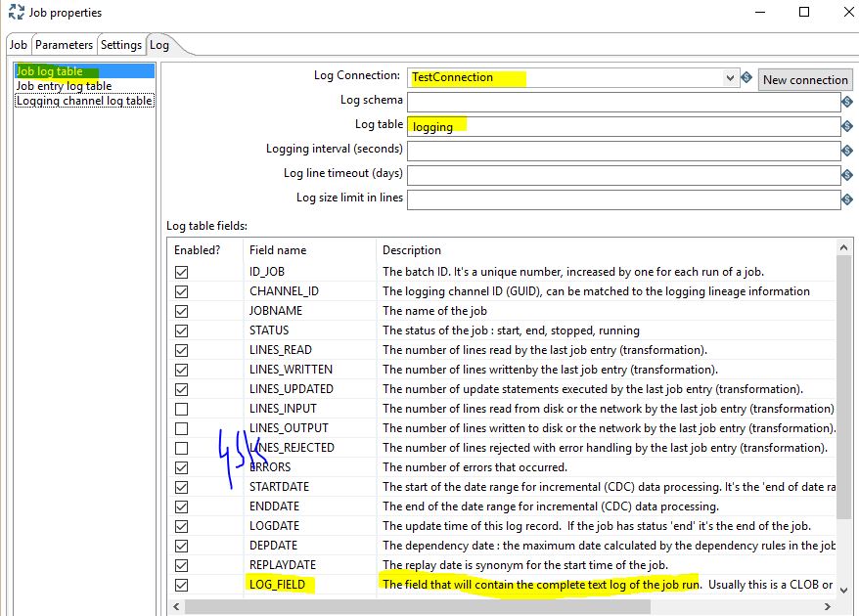Click the variable icon beside Log line timeout field
The height and width of the screenshot is (616, 859).
[846, 174]
